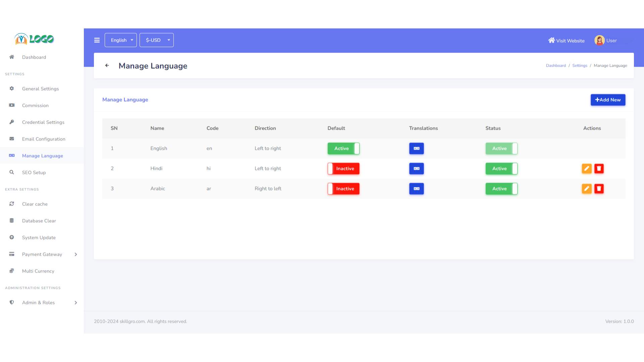This screenshot has height=362, width=644.
Task: Edit the Hindi language entry
Action: click(x=586, y=169)
